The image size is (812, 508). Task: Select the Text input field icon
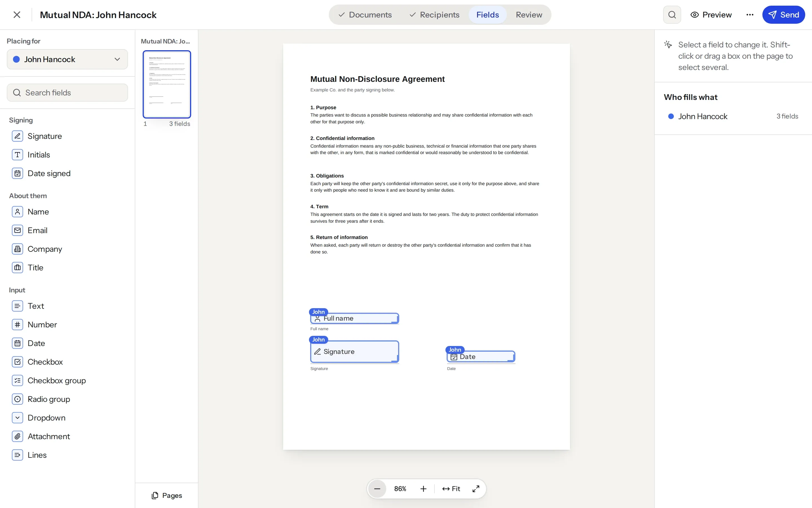[17, 306]
